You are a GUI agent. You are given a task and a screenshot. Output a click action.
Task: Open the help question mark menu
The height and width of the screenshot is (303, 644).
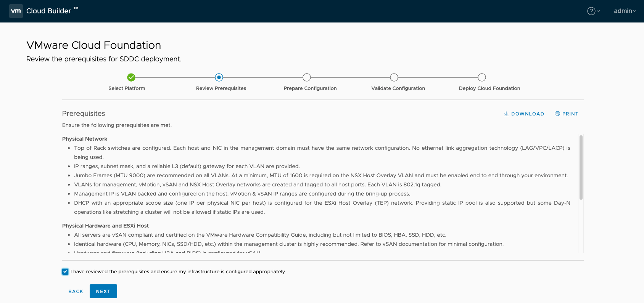click(593, 11)
